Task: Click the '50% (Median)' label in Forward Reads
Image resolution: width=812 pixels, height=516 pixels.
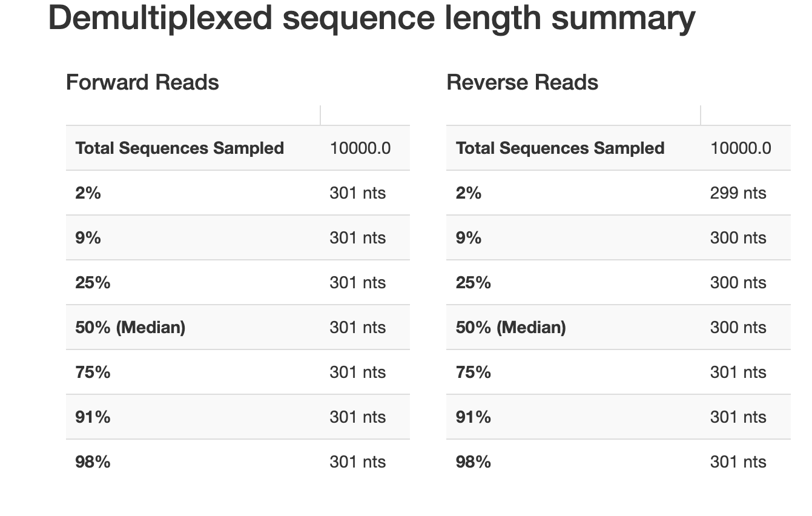Action: 130,328
